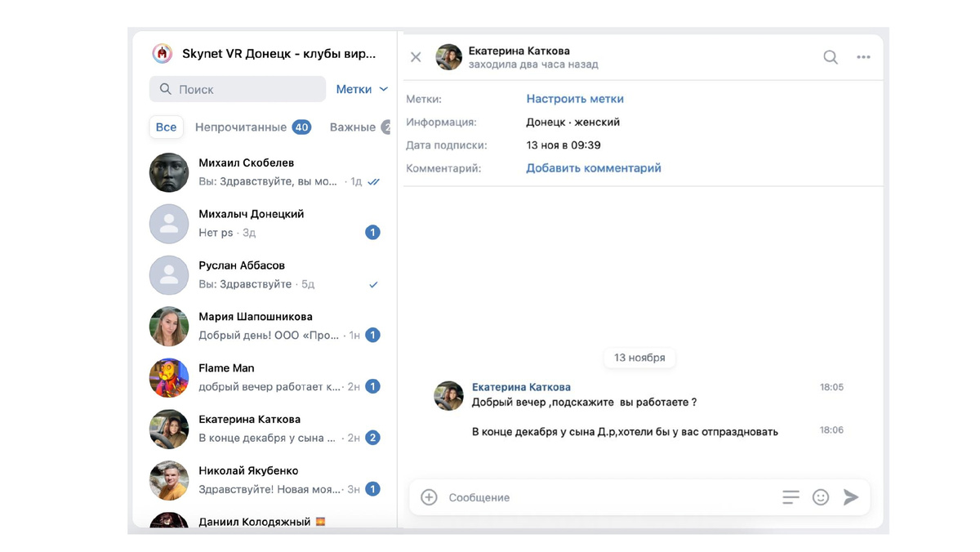Click the 18:06 message timestamp
Image resolution: width=980 pixels, height=552 pixels.
coord(831,430)
